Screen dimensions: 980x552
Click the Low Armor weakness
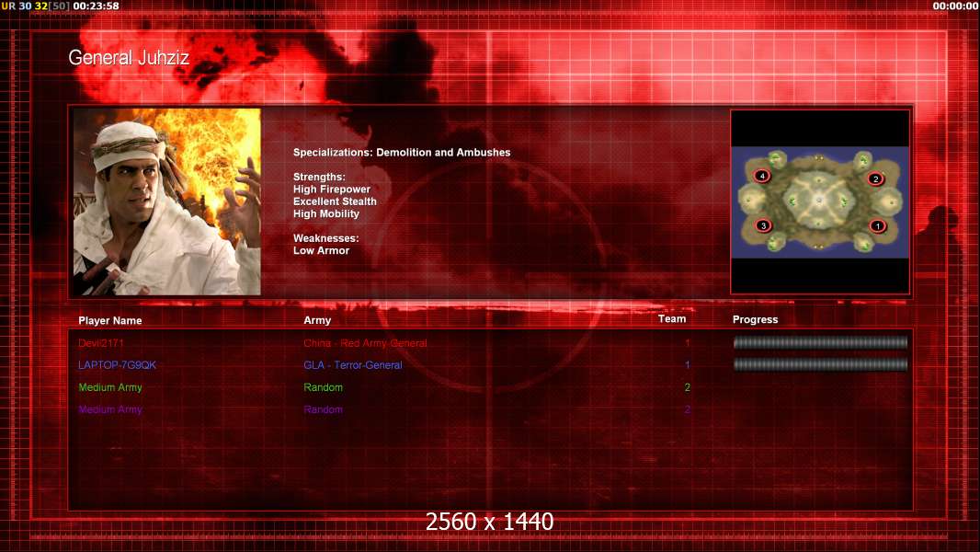click(x=321, y=250)
